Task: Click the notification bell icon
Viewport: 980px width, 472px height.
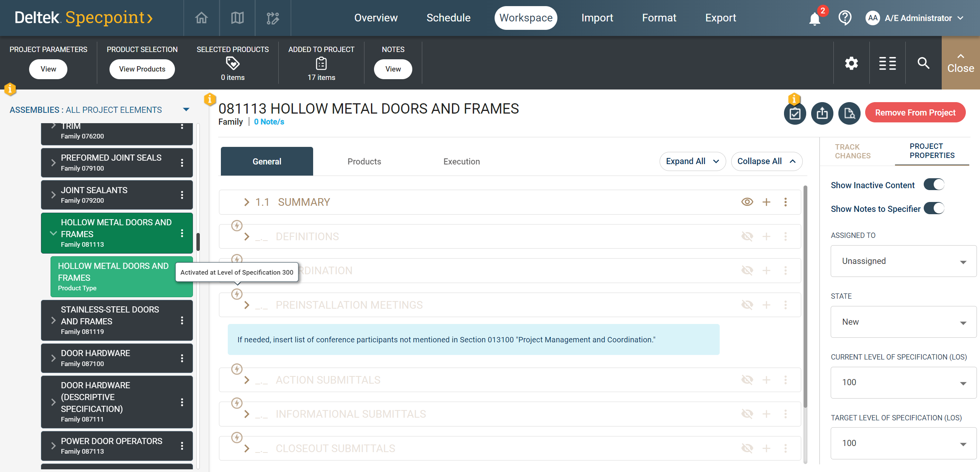Action: (814, 19)
